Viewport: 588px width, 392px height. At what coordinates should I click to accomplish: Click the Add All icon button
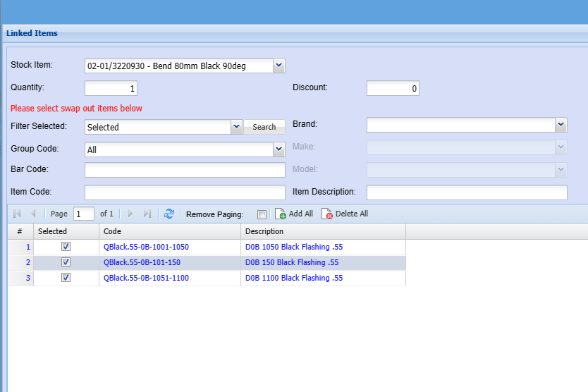[x=280, y=214]
